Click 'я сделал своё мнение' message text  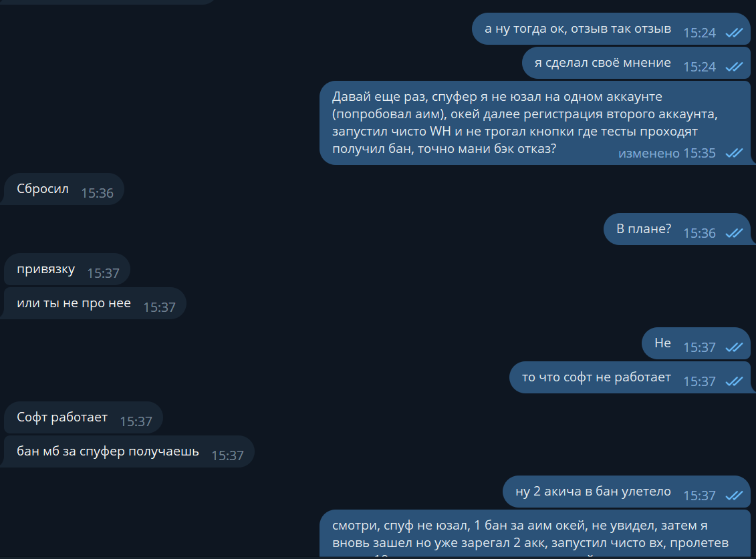coord(602,63)
